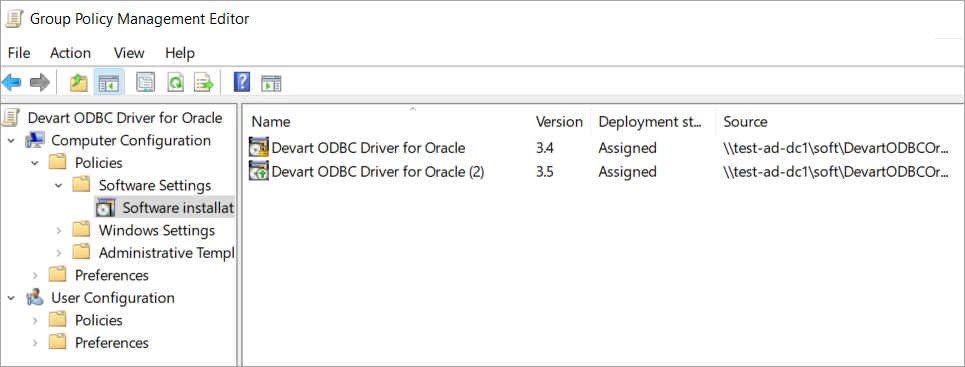Select the Devart ODBC Driver for Oracle row
965x367 pixels.
pyautogui.click(x=368, y=148)
